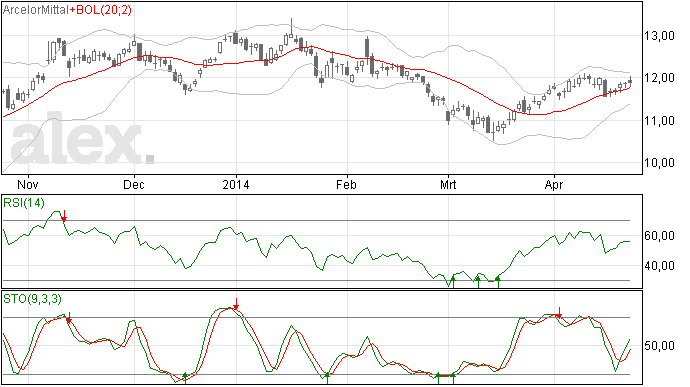Click the STO(9,3,3) panel label
Image resolution: width=690 pixels, height=387 pixels.
click(x=33, y=299)
